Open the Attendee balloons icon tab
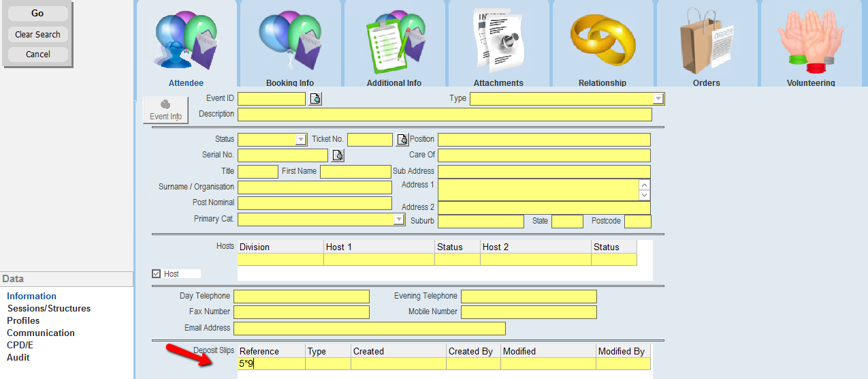868x379 pixels. [186, 42]
